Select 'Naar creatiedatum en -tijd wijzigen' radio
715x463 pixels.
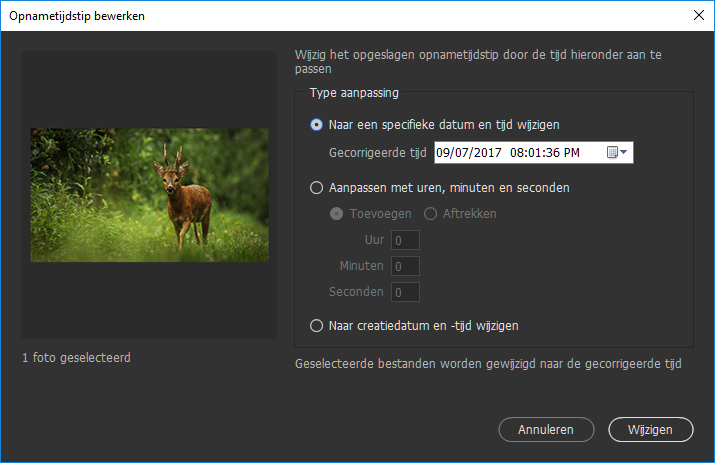(x=317, y=325)
